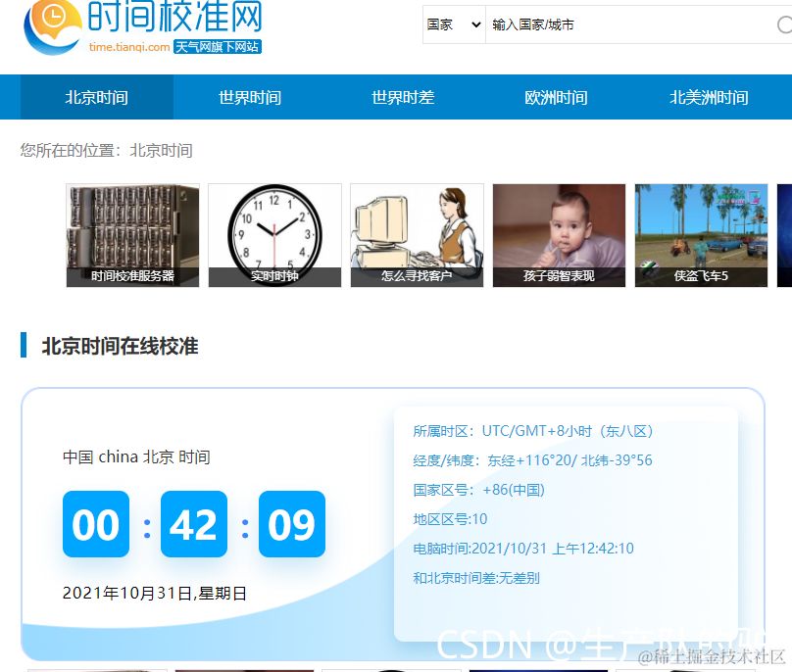Switch to the 世界时差 tab

[x=402, y=96]
